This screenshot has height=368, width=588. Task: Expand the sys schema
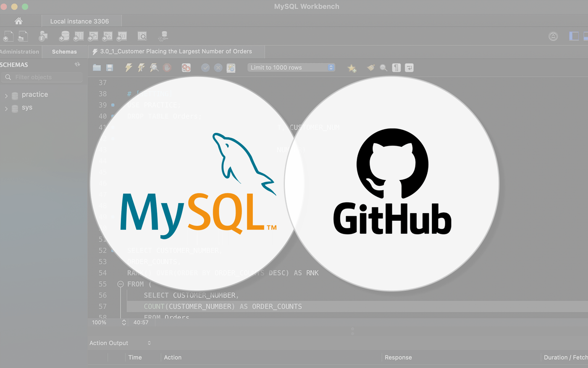tap(6, 109)
